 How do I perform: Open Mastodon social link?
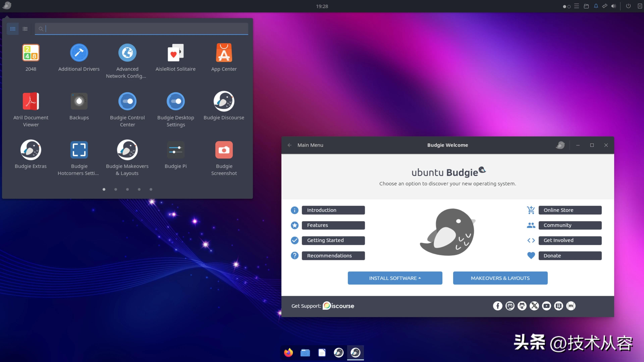[x=510, y=306]
